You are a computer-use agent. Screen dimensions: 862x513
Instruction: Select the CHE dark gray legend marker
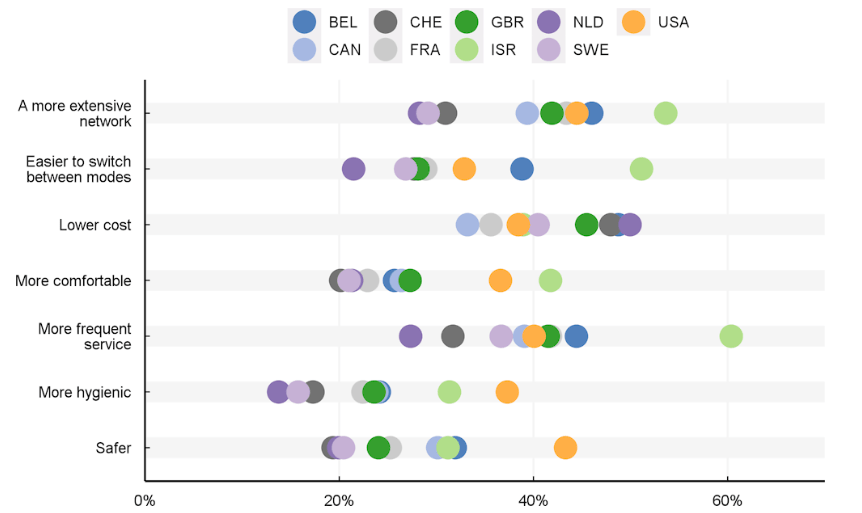(x=385, y=22)
